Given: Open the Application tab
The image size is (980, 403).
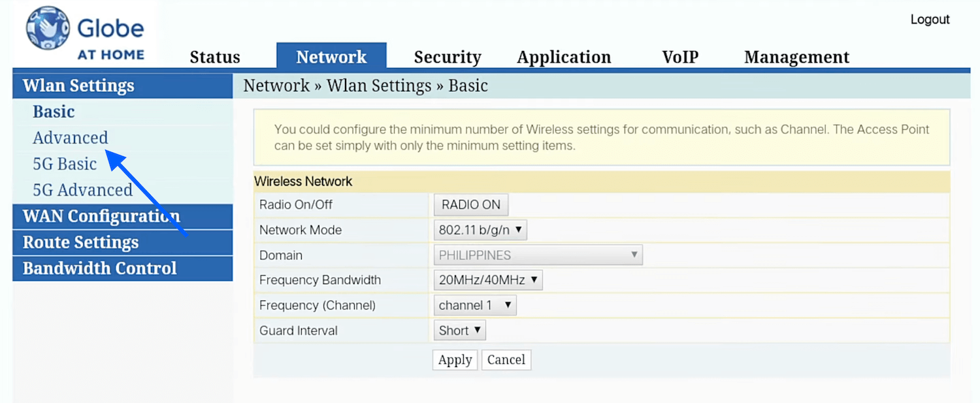Looking at the screenshot, I should [564, 57].
